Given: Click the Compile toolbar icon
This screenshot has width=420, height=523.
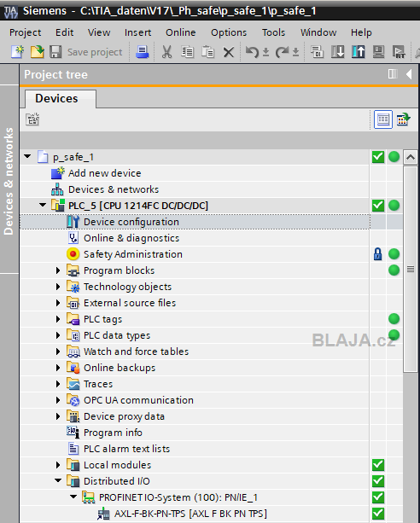Looking at the screenshot, I should (317, 52).
